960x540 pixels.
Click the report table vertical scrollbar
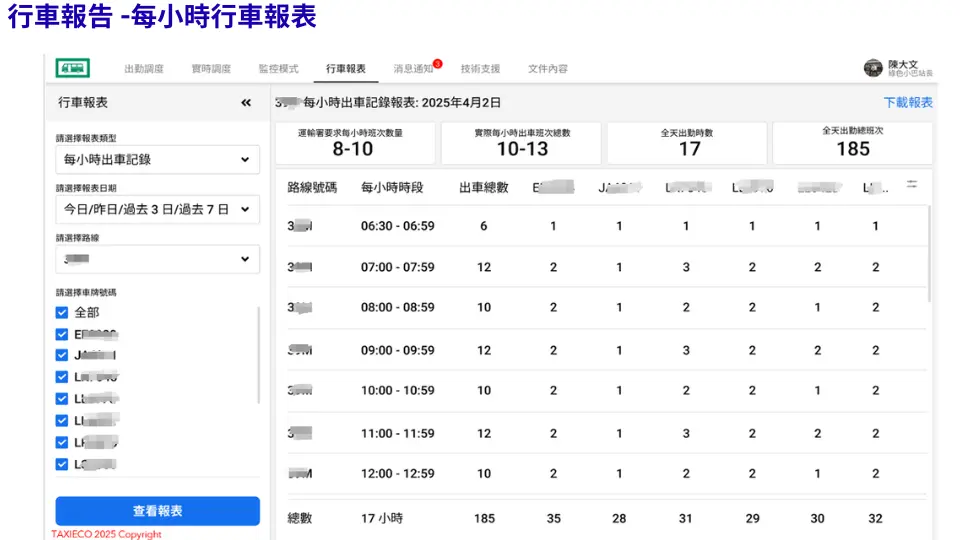pyautogui.click(x=929, y=253)
